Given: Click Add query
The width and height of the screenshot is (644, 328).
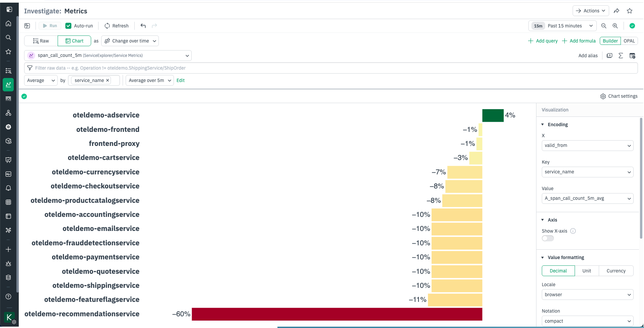Looking at the screenshot, I should pos(543,41).
